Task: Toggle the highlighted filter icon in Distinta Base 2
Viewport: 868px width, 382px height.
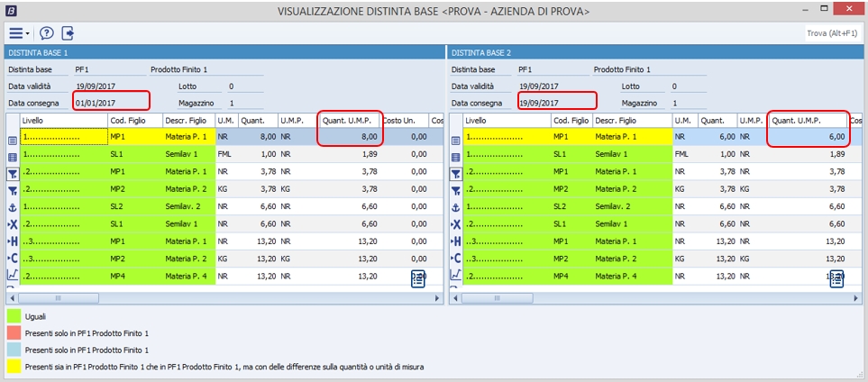Action: (455, 174)
